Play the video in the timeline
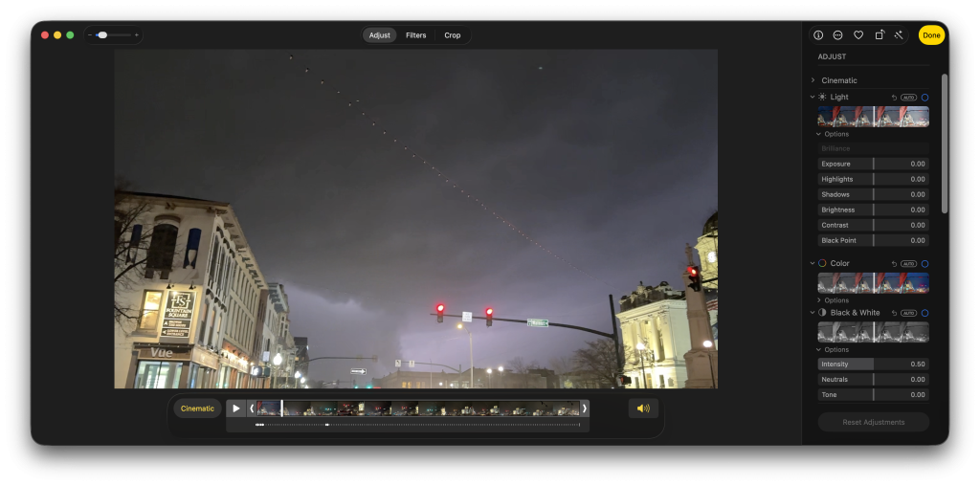This screenshot has width=980, height=486. coord(236,409)
